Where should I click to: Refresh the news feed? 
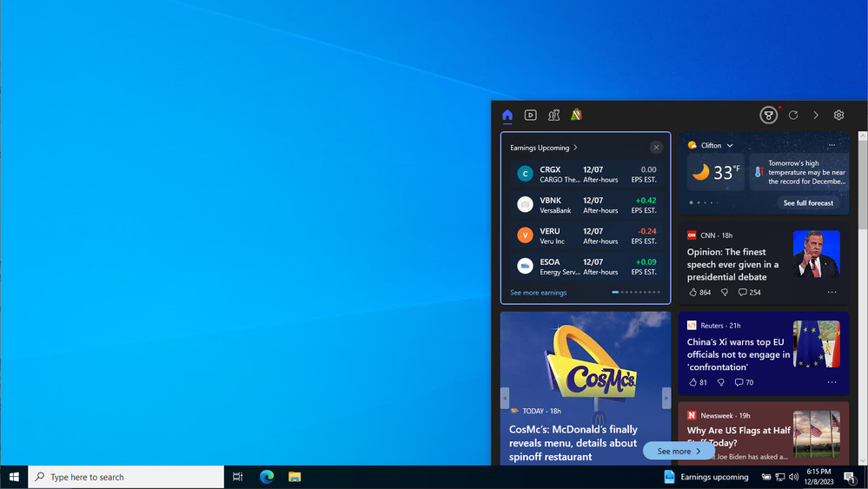793,115
